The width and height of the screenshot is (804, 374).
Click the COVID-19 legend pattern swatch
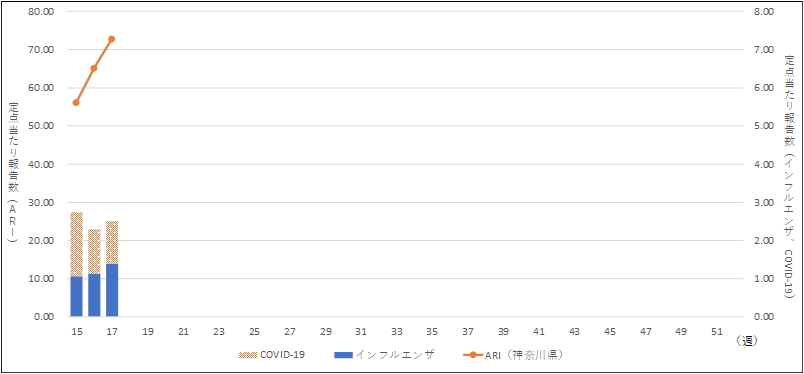point(248,355)
